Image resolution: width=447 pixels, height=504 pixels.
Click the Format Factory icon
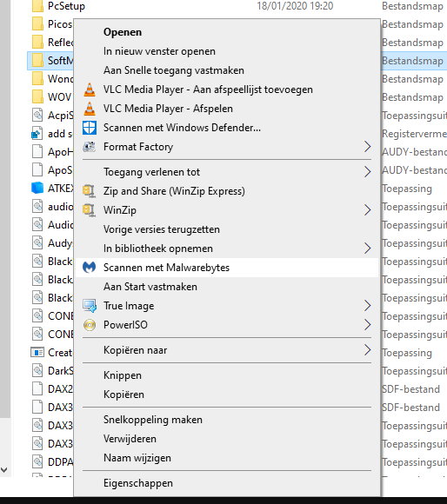[90, 147]
